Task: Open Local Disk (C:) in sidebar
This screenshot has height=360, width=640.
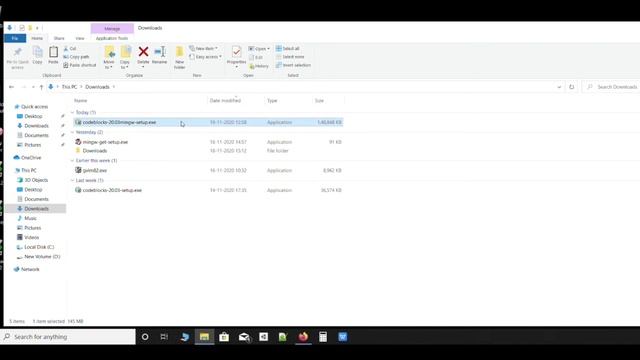Action: [39, 247]
